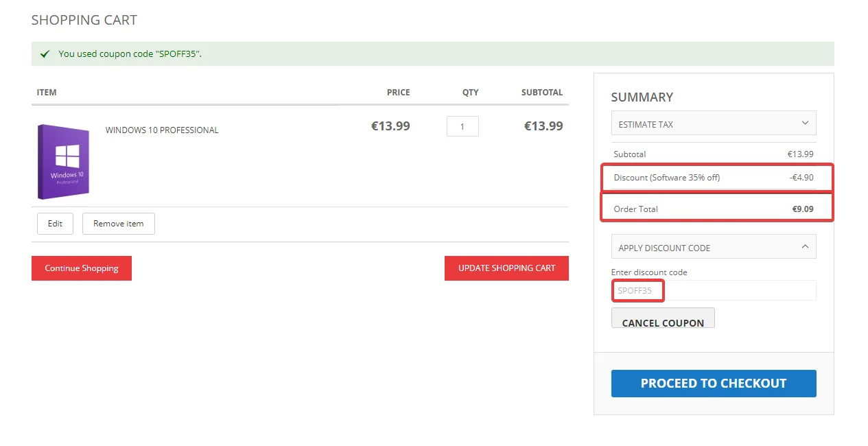Click the Discount (Software 35% off) label

pyautogui.click(x=667, y=178)
